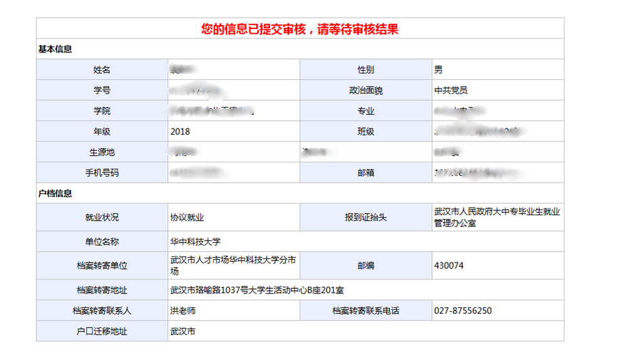Click the 报到证抬头 label cell

366,217
